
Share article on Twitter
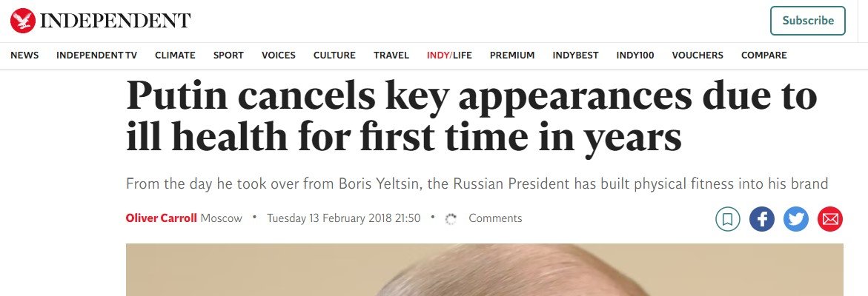pyautogui.click(x=796, y=219)
